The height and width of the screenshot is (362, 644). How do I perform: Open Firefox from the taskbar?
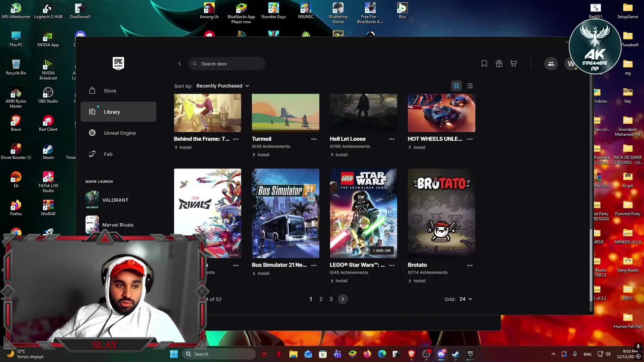point(367,354)
